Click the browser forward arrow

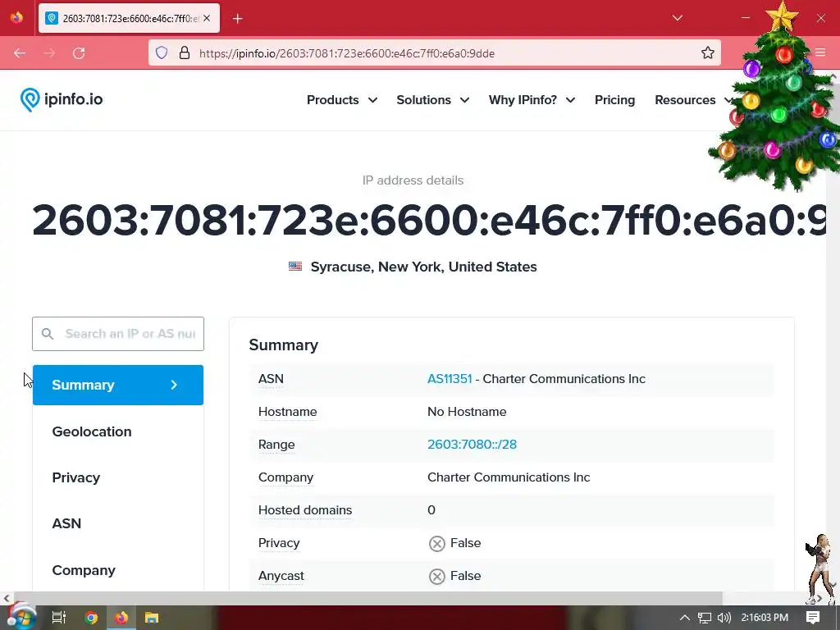click(49, 53)
